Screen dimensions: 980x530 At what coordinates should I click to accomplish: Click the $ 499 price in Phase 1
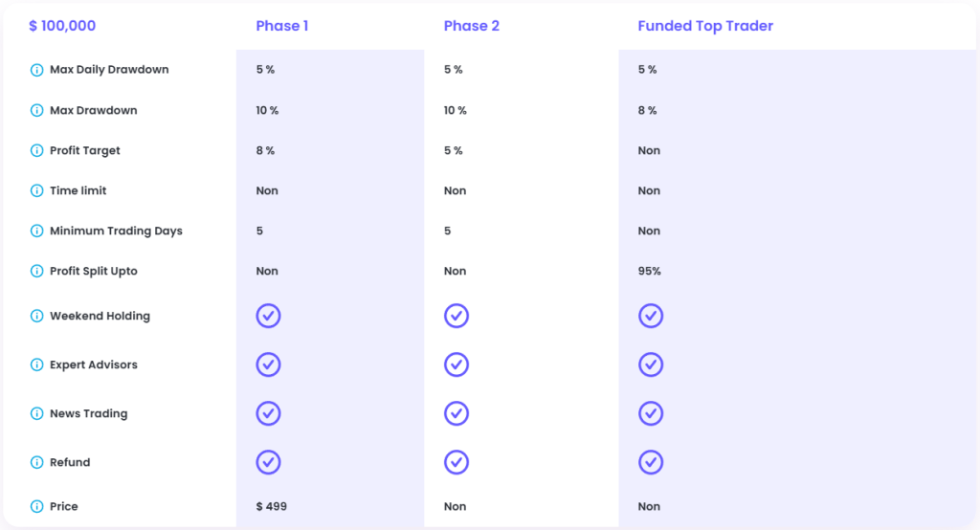pos(271,506)
